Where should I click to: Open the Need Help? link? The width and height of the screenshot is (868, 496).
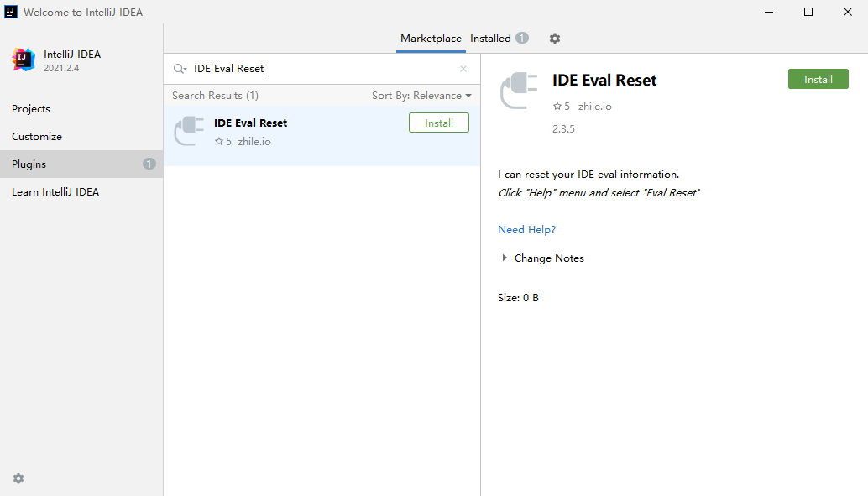(526, 230)
